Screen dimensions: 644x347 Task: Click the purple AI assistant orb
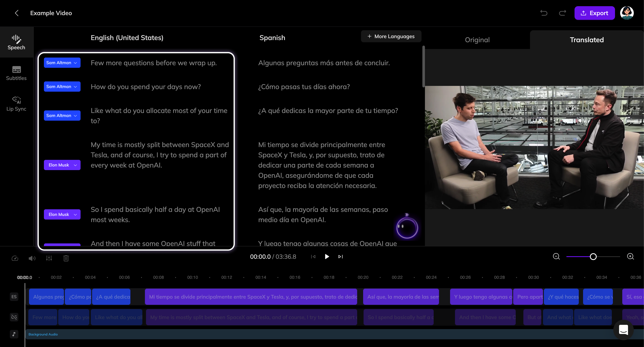407,227
